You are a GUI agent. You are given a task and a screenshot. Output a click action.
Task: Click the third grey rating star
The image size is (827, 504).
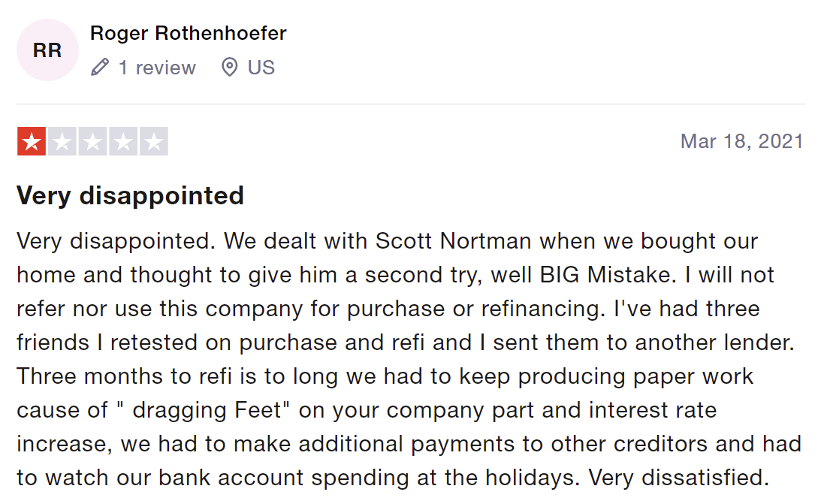coord(93,141)
